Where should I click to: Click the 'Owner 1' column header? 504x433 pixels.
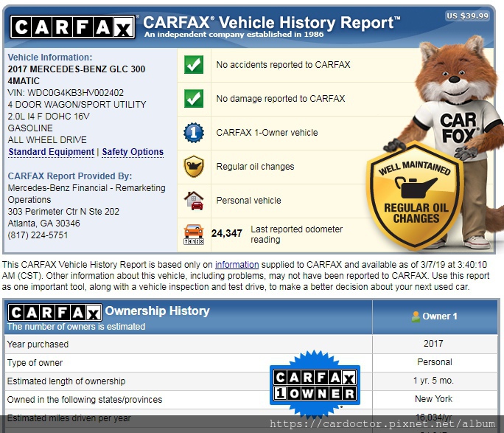click(x=440, y=316)
